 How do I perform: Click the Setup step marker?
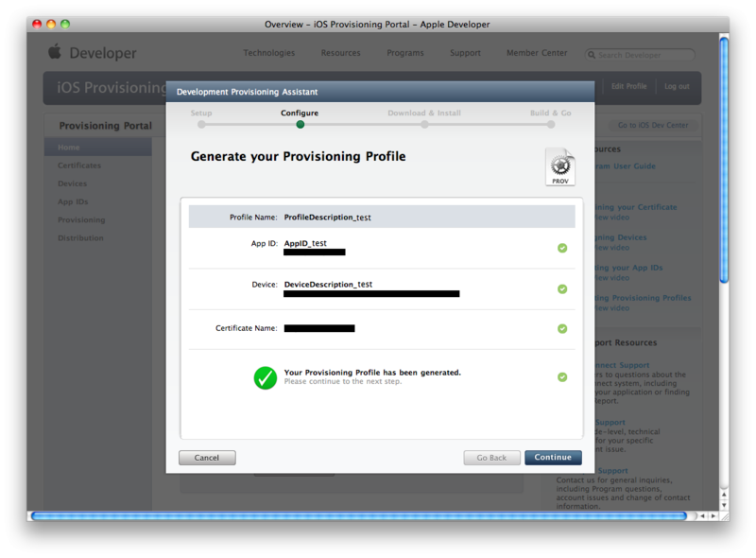pyautogui.click(x=201, y=125)
